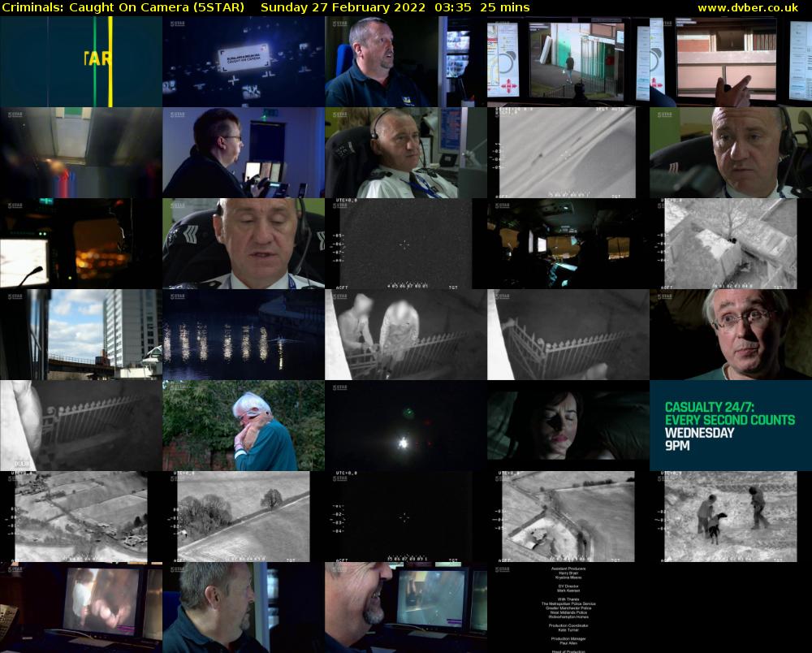Open the yellow STAR logo thumbnail
Screen dimensions: 812x653
[80, 62]
